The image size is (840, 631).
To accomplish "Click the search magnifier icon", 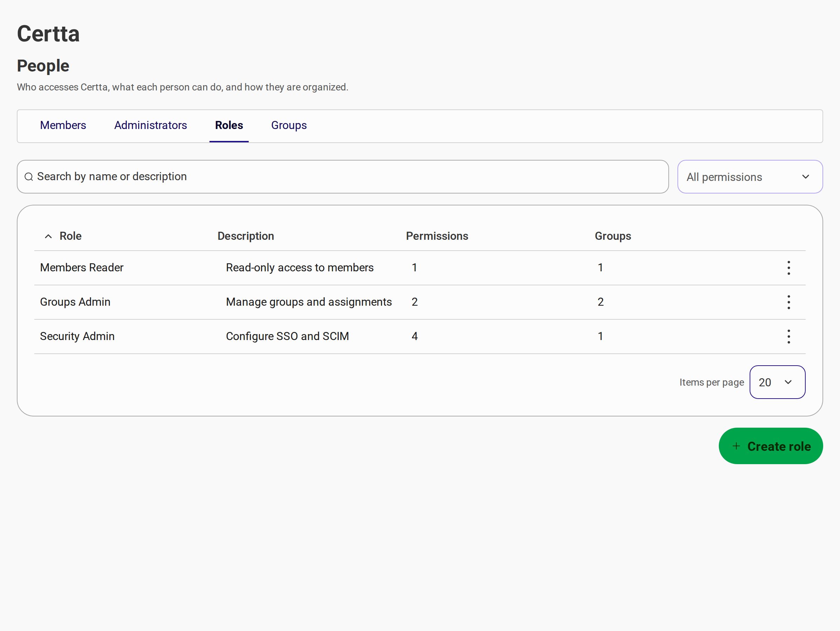I will tap(29, 177).
